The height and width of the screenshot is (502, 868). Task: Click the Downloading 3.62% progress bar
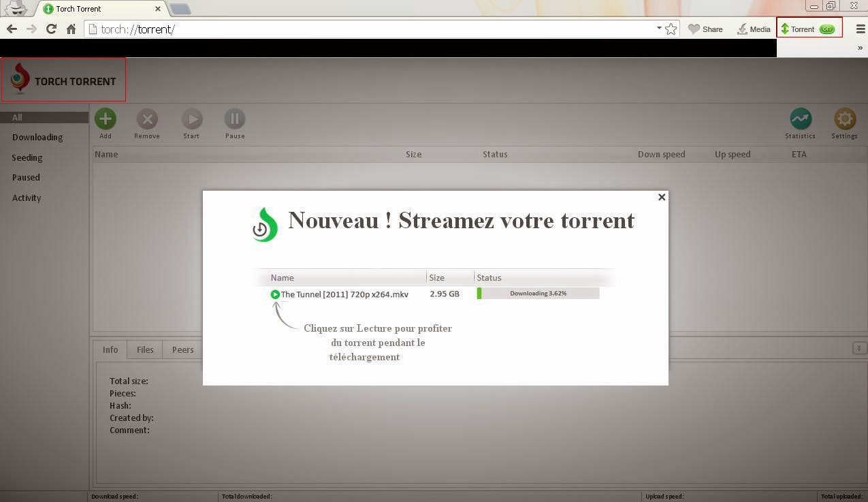538,294
